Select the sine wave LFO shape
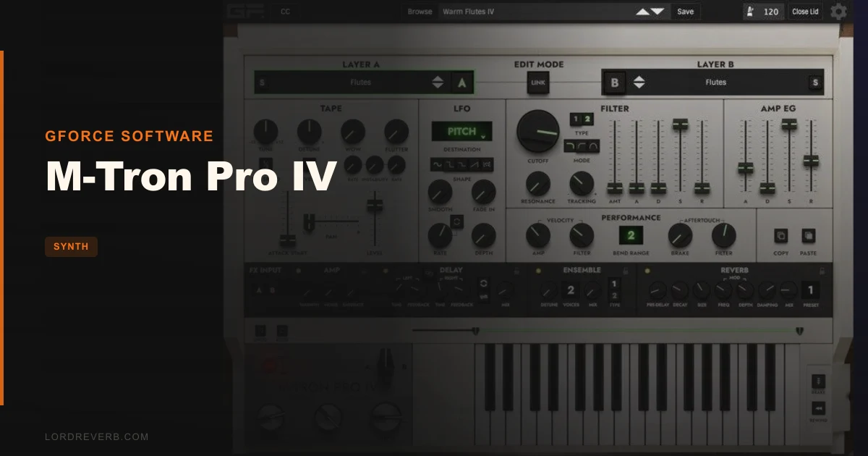This screenshot has width=868, height=456. coord(436,165)
